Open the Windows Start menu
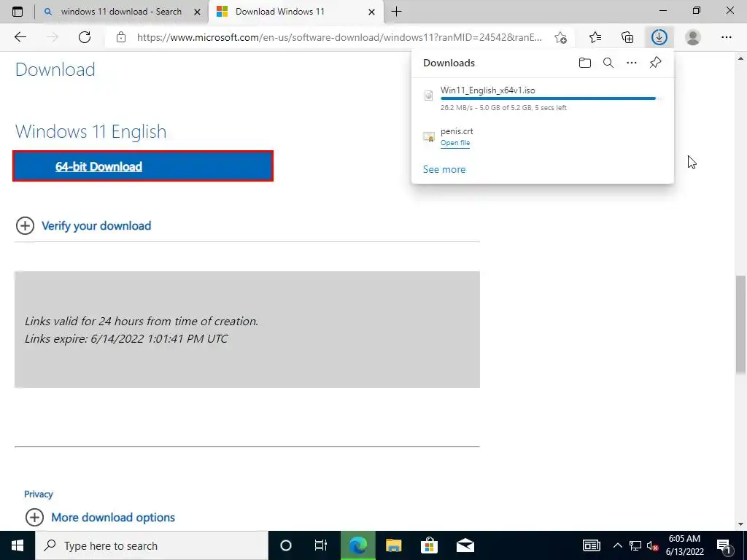The image size is (747, 560). coord(18,545)
